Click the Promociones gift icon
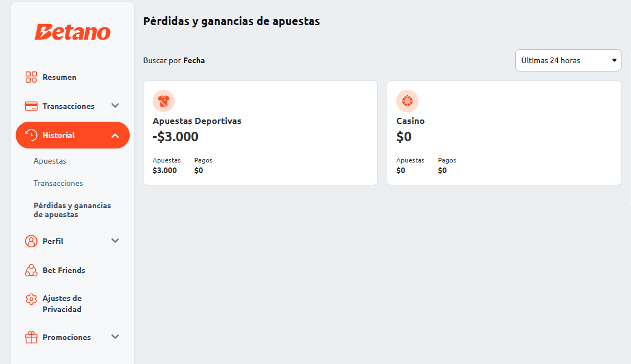Image resolution: width=631 pixels, height=364 pixels. tap(31, 337)
